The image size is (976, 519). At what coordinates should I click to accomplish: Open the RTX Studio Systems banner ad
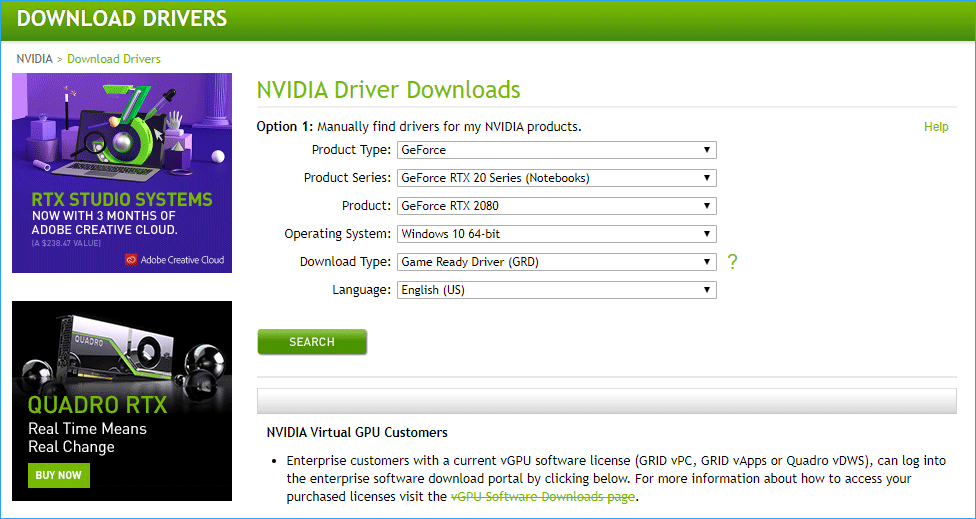click(x=122, y=173)
